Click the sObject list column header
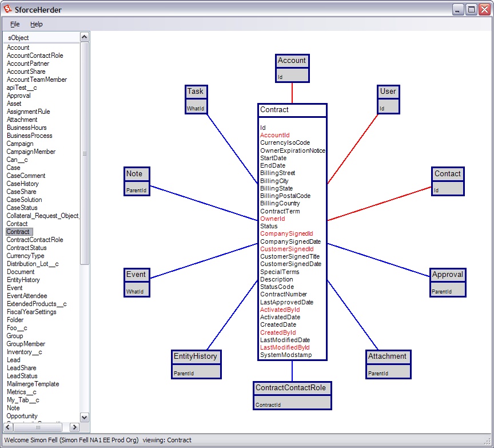This screenshot has height=448, width=494. 42,38
